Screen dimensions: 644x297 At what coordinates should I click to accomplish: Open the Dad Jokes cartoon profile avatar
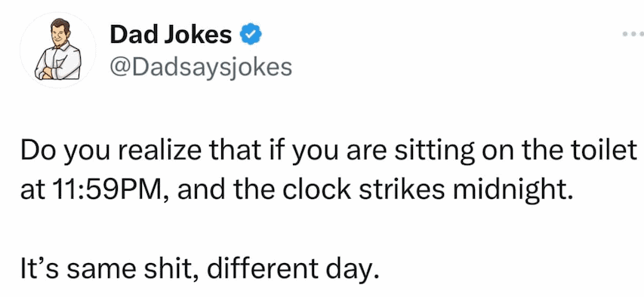click(x=58, y=50)
